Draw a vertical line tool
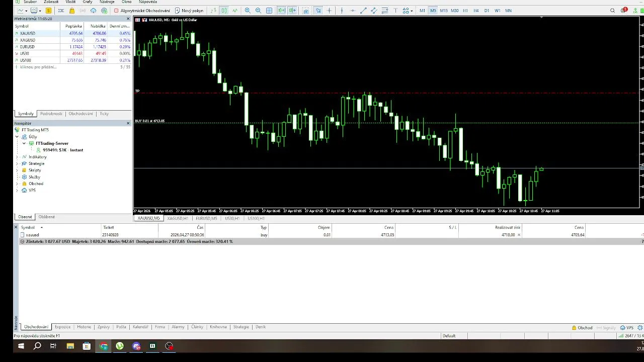Image resolution: width=644 pixels, height=362 pixels. click(342, 11)
